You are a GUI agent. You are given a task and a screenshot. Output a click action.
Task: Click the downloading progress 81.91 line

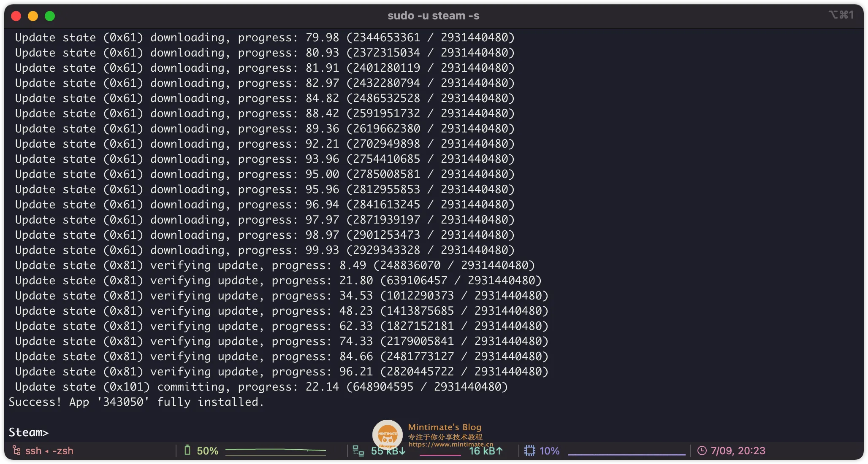pos(265,68)
